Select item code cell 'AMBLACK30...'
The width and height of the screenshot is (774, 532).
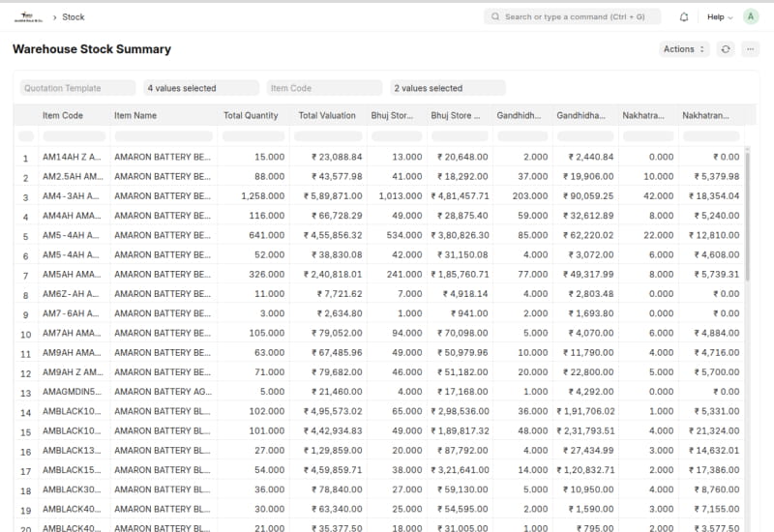[x=72, y=489]
